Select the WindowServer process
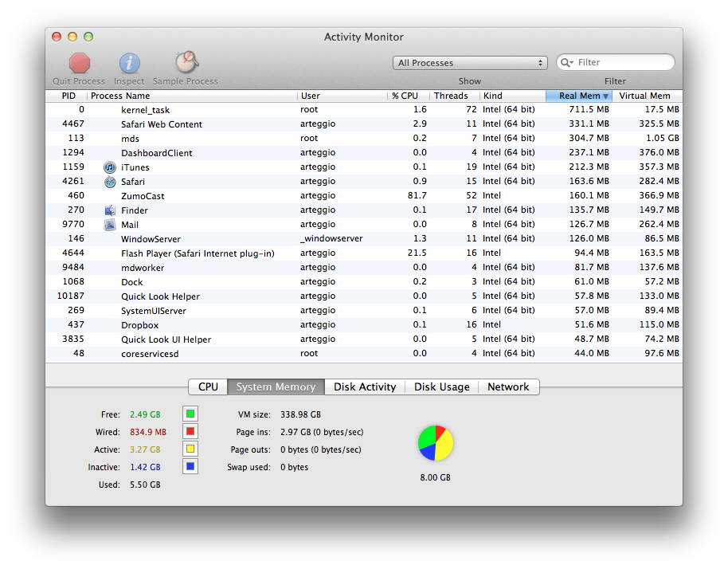This screenshot has height=569, width=728. tap(364, 239)
